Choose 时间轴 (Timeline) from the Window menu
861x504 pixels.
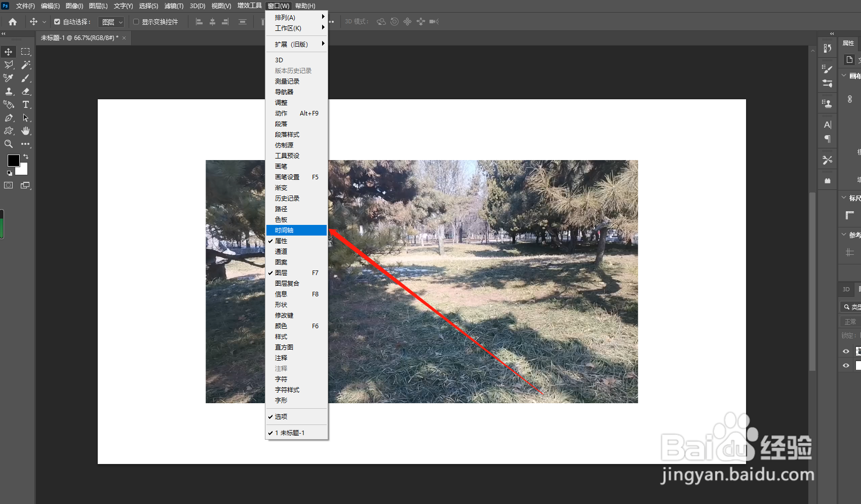297,230
